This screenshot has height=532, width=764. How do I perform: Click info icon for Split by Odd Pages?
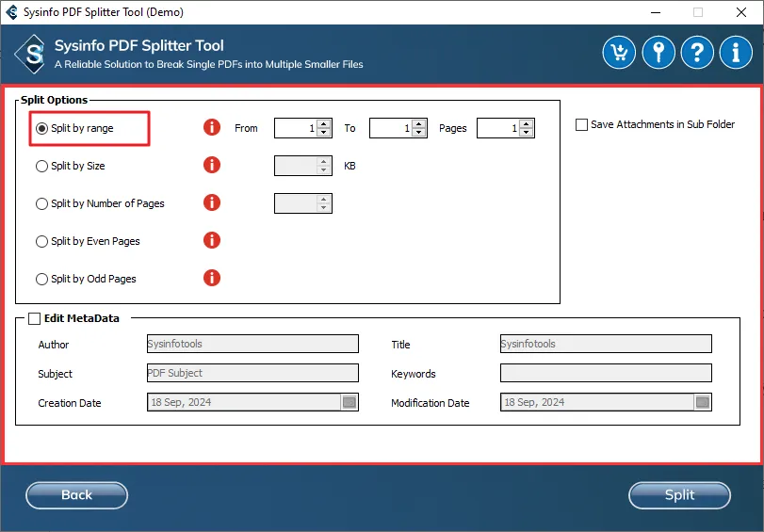coord(212,278)
